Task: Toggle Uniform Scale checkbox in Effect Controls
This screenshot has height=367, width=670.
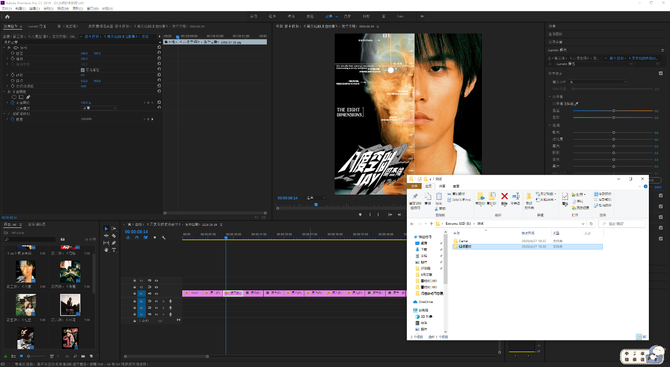Action: point(82,70)
